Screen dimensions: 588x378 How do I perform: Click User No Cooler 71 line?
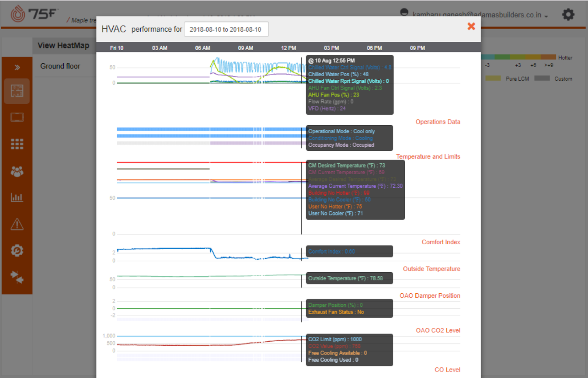(336, 214)
